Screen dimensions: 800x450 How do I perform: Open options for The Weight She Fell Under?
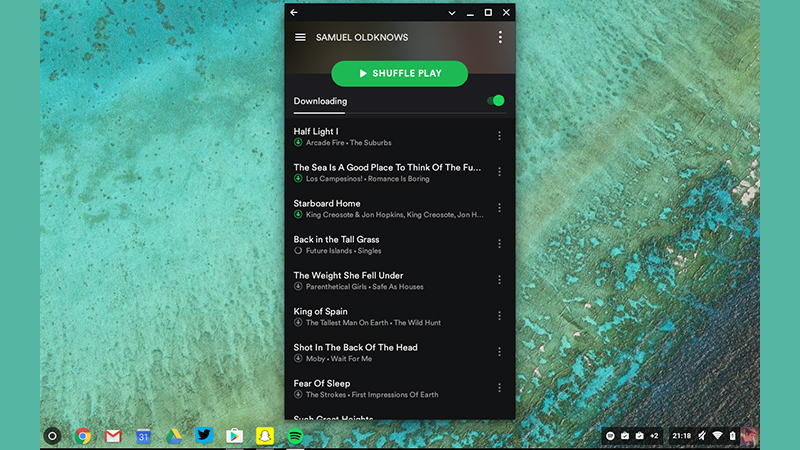pyautogui.click(x=499, y=280)
